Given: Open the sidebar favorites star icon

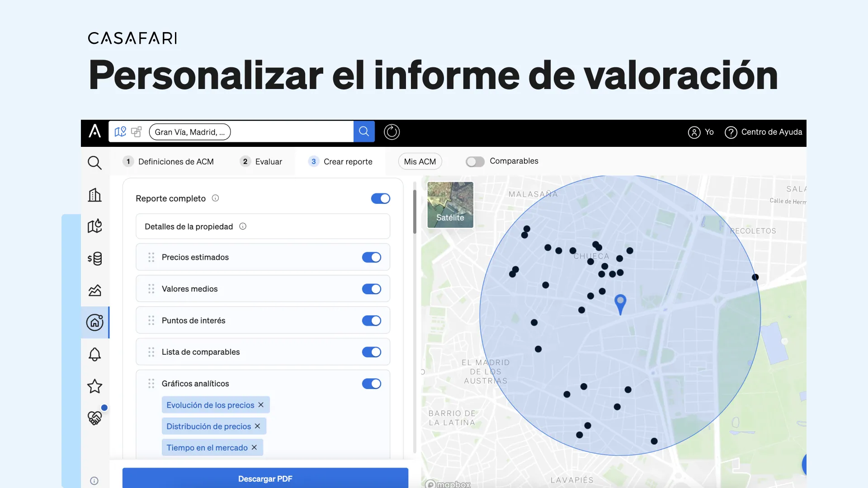Looking at the screenshot, I should coord(94,386).
